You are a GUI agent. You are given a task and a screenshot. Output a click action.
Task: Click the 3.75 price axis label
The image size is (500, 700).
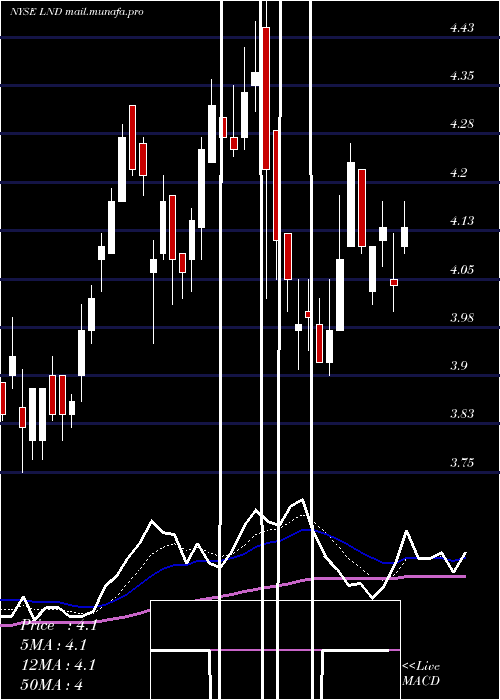click(462, 462)
